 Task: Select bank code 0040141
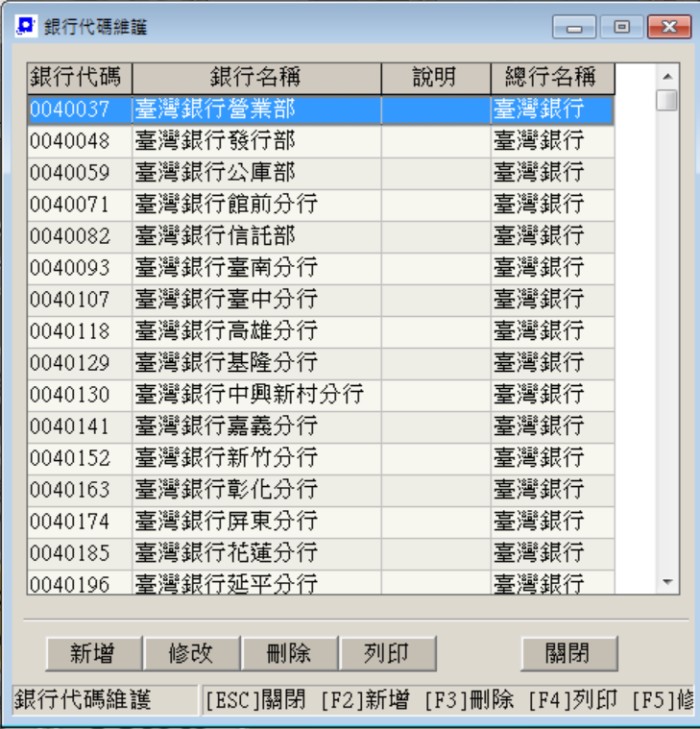79,427
